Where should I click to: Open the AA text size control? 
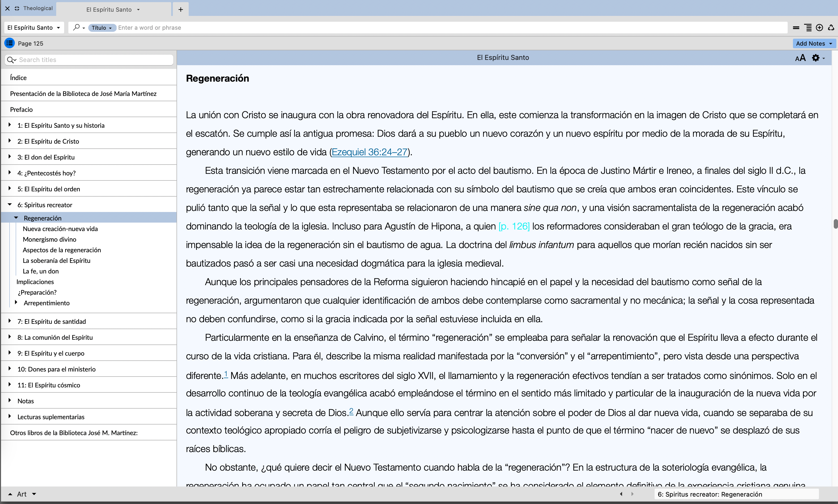[800, 58]
